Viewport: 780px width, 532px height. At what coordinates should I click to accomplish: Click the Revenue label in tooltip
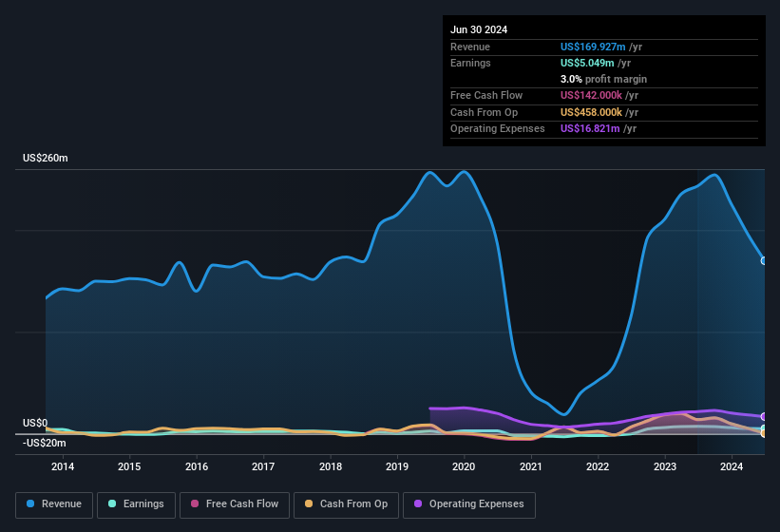470,47
